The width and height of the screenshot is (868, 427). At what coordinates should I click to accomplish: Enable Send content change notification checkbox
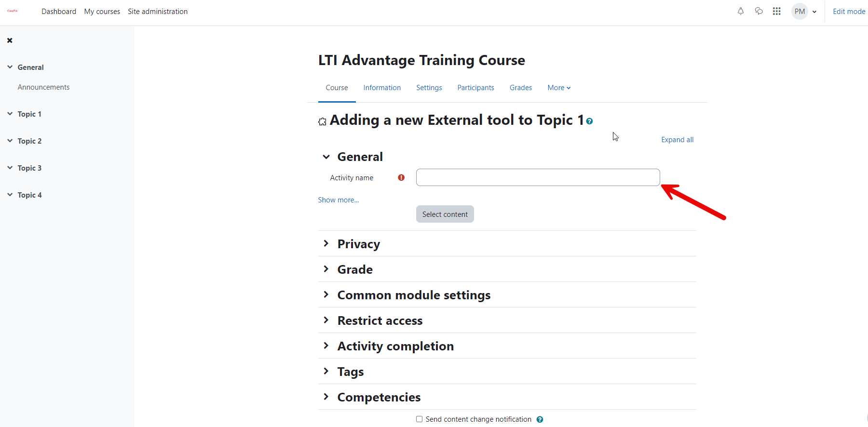pyautogui.click(x=419, y=419)
